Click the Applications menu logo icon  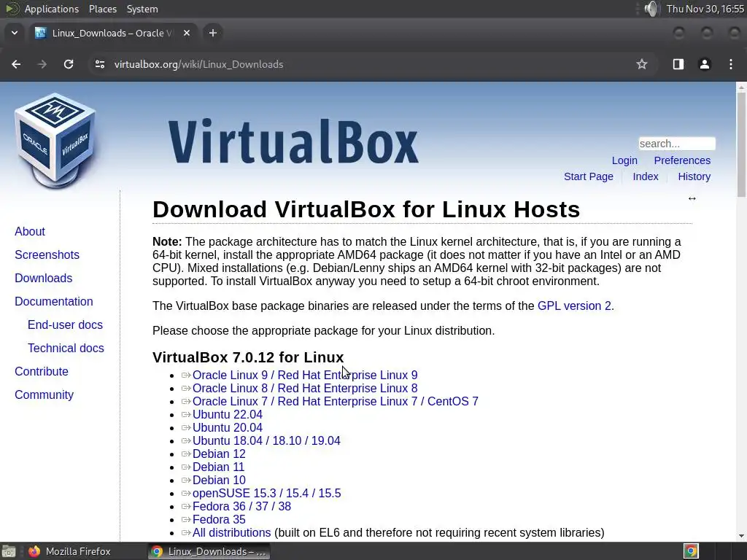point(12,9)
